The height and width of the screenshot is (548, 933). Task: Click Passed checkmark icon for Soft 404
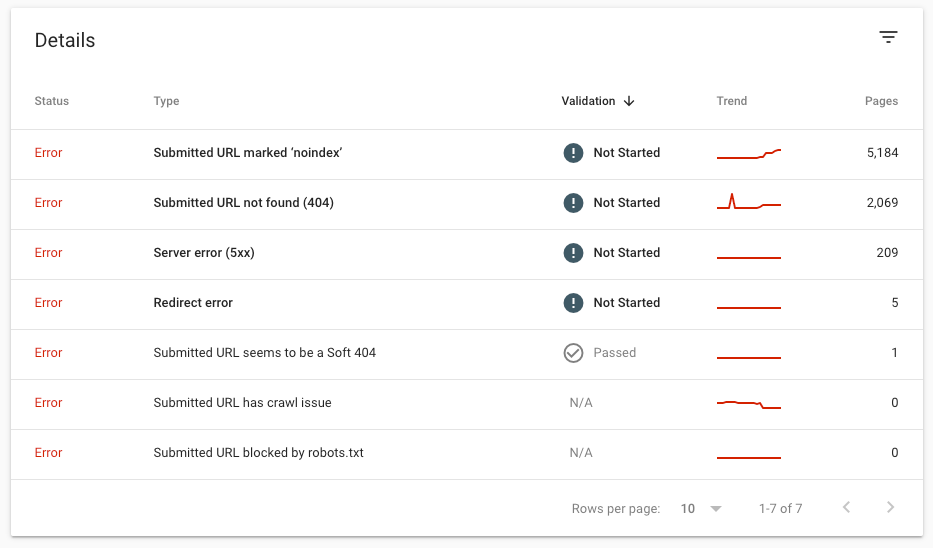pyautogui.click(x=573, y=353)
